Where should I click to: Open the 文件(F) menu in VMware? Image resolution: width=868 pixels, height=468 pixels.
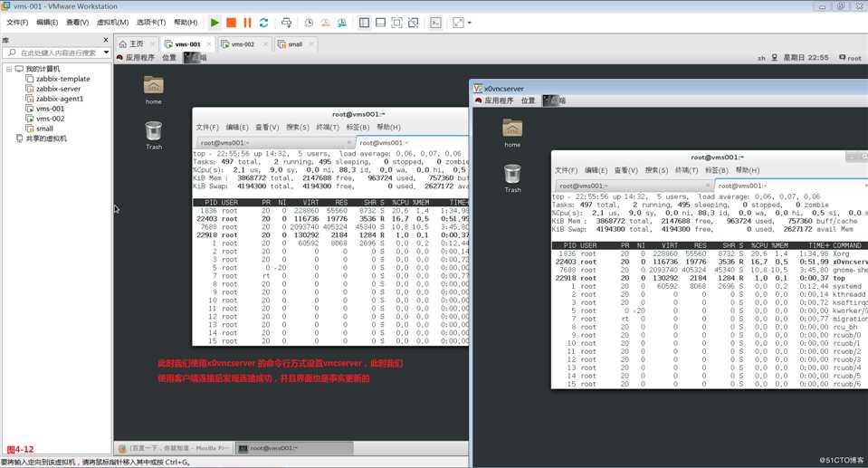point(17,22)
